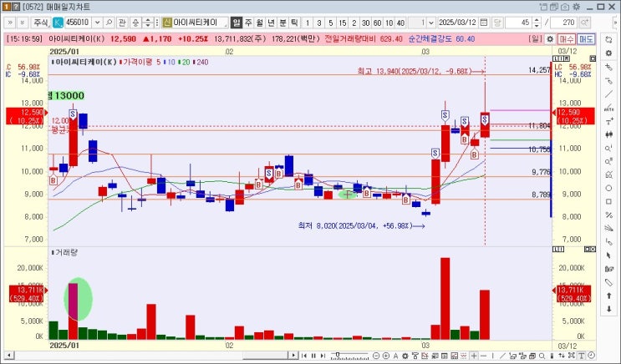Click the help question mark icon in title bar
Image resolution: width=621 pixels, height=364 pixels.
click(15, 7)
